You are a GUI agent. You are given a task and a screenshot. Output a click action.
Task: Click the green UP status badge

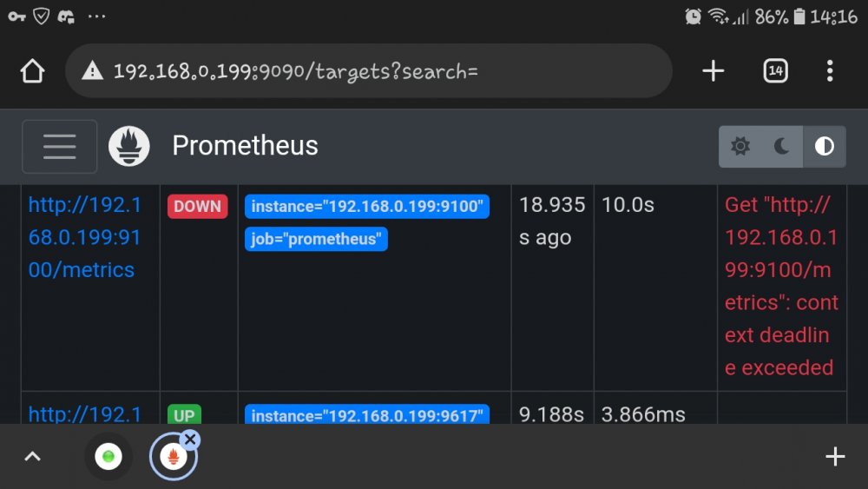tap(184, 415)
